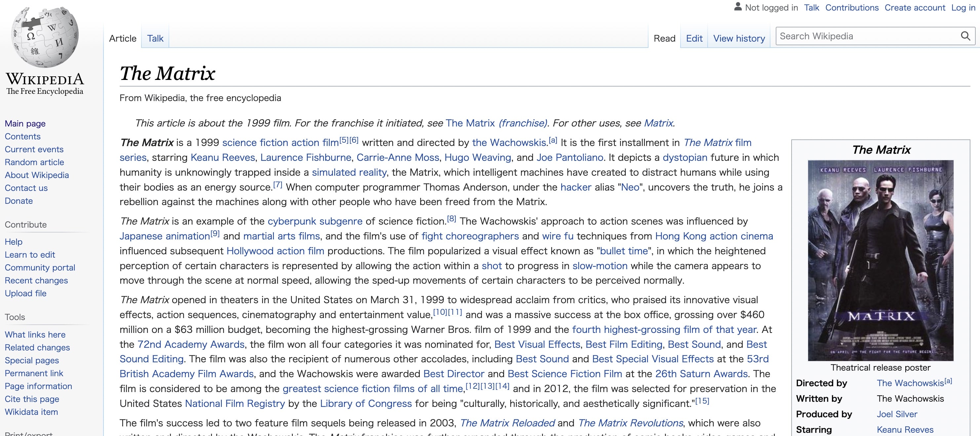Open Joe Pantoliano link
Viewport: 980px width, 436px height.
pyautogui.click(x=569, y=157)
